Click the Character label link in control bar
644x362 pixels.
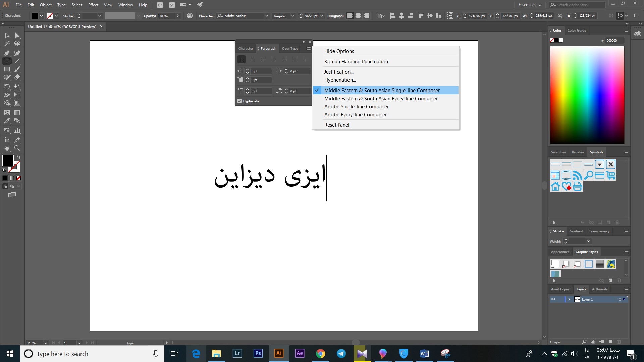click(x=206, y=16)
